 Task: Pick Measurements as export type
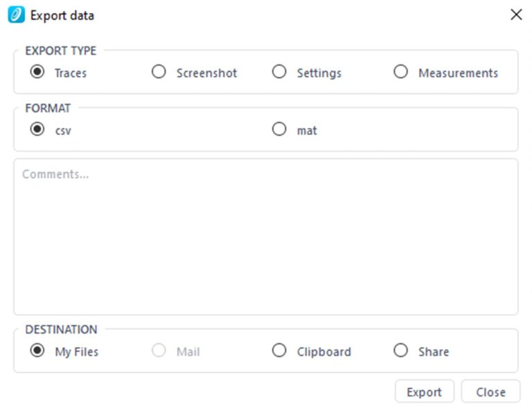tap(400, 72)
